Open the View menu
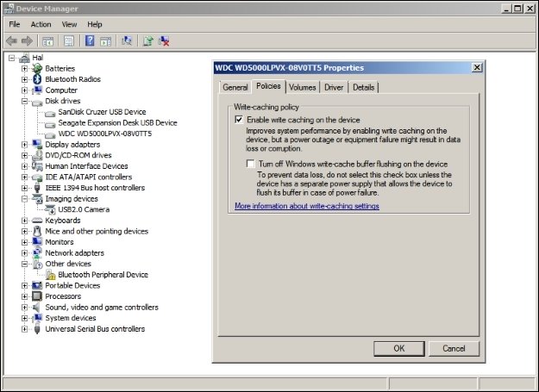The height and width of the screenshot is (392, 539). [69, 24]
